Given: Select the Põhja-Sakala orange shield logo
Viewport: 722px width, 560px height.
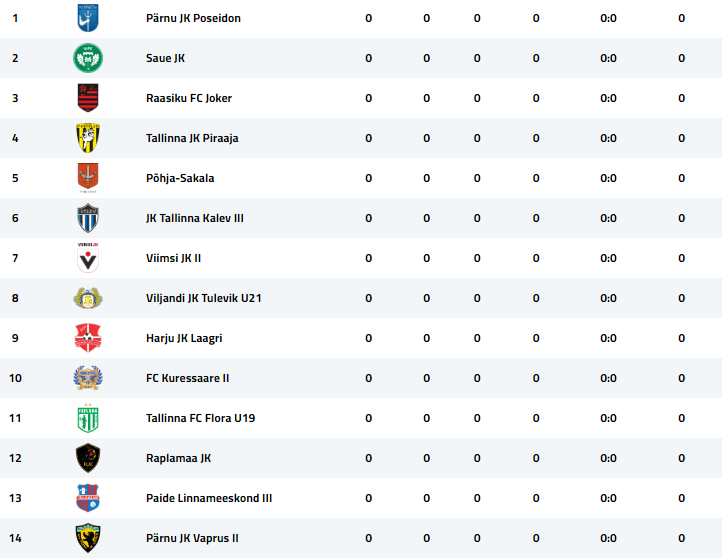Looking at the screenshot, I should click(x=88, y=178).
